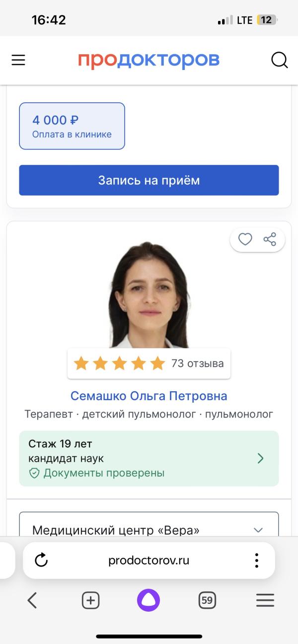The image size is (298, 644).
Task: Open the browser bottom hamburger menu
Action: (265, 600)
